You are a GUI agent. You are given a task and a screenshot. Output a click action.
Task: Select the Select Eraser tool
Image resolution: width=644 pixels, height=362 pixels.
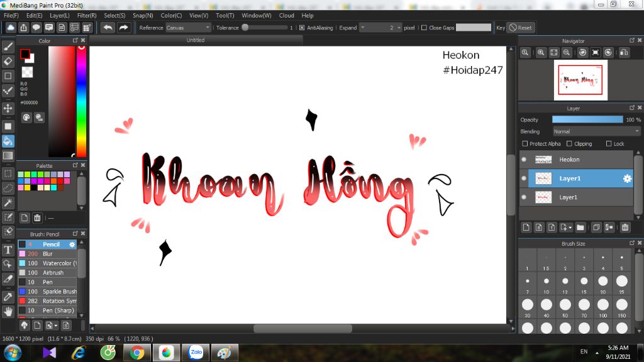tap(8, 231)
